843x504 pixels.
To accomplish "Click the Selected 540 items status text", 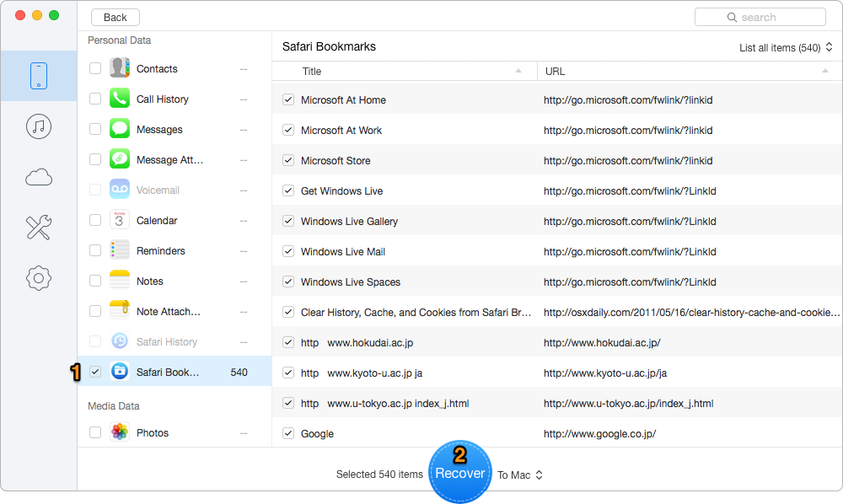I will click(x=379, y=475).
